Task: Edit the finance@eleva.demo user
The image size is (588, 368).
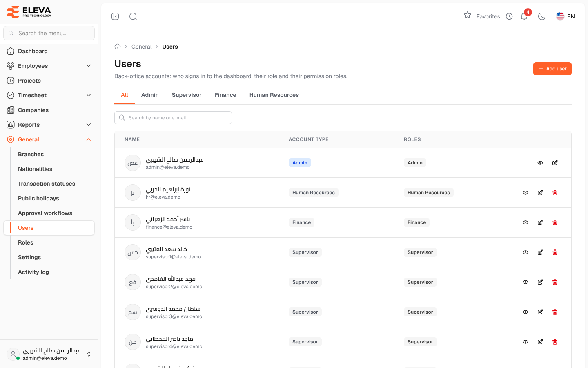Action: coord(540,222)
